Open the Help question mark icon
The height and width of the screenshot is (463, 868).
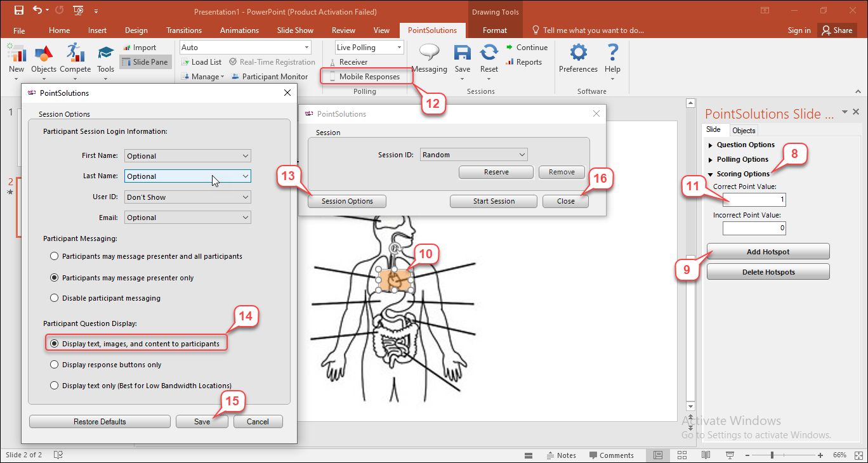click(x=612, y=53)
